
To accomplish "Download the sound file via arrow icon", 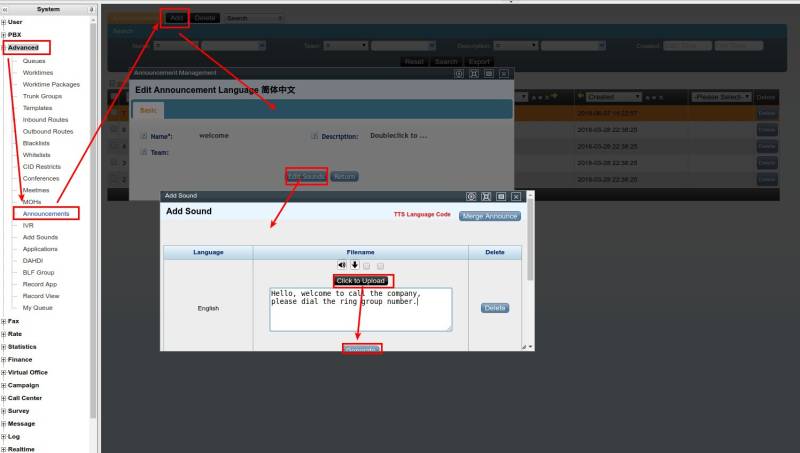I will pos(354,265).
